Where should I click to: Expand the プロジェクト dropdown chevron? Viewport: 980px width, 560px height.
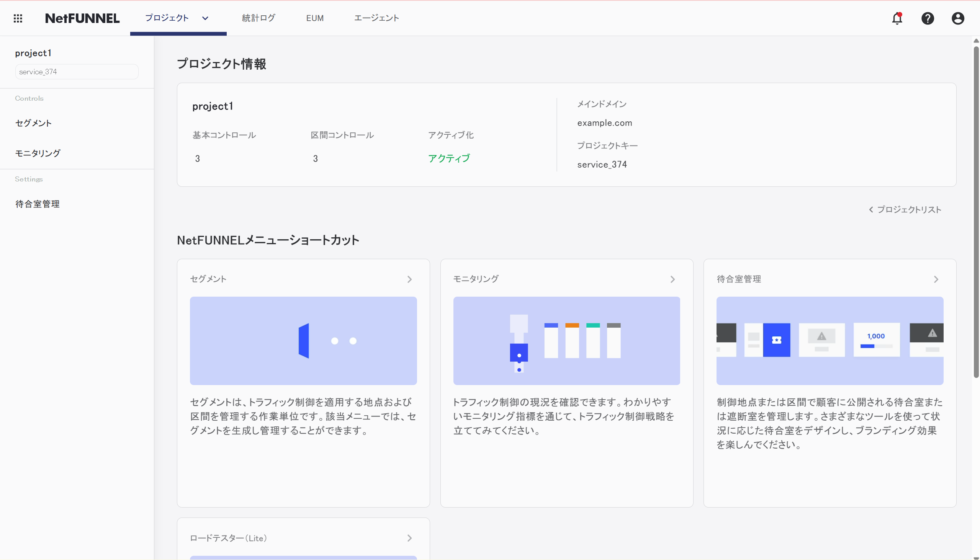(205, 18)
